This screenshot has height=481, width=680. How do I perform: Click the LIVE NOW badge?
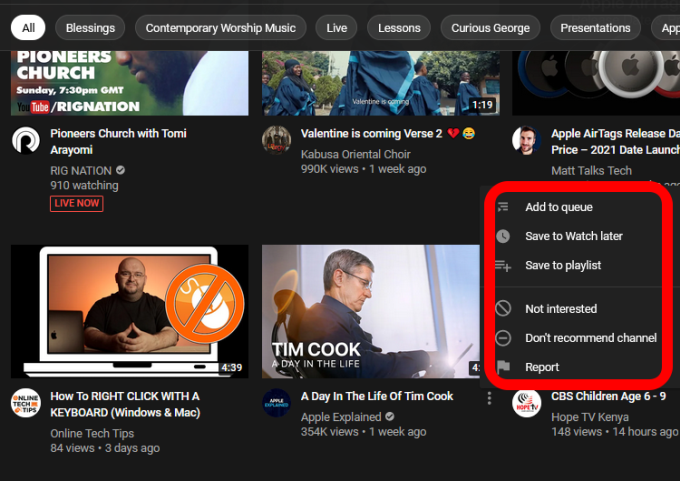click(x=77, y=204)
